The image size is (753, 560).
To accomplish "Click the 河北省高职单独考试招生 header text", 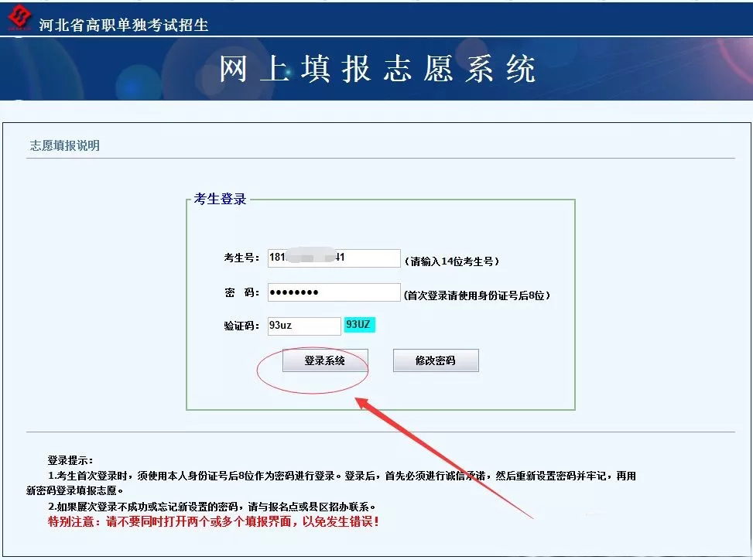I will [124, 25].
